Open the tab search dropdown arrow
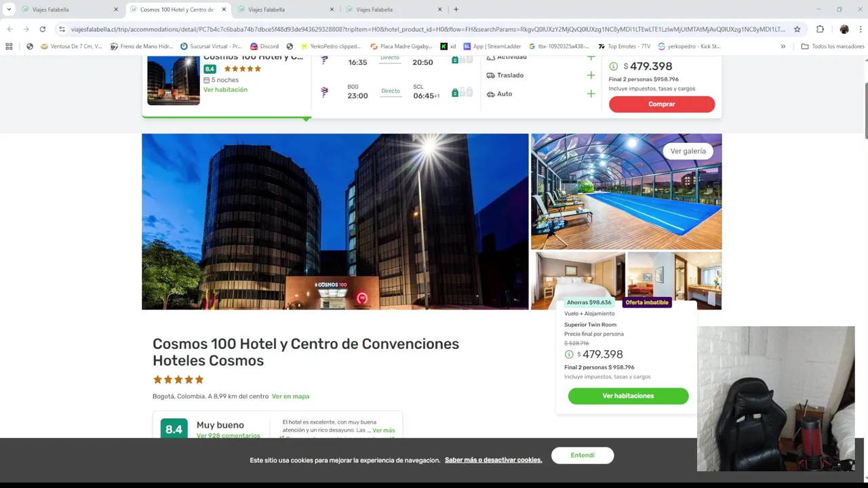 pos(9,9)
